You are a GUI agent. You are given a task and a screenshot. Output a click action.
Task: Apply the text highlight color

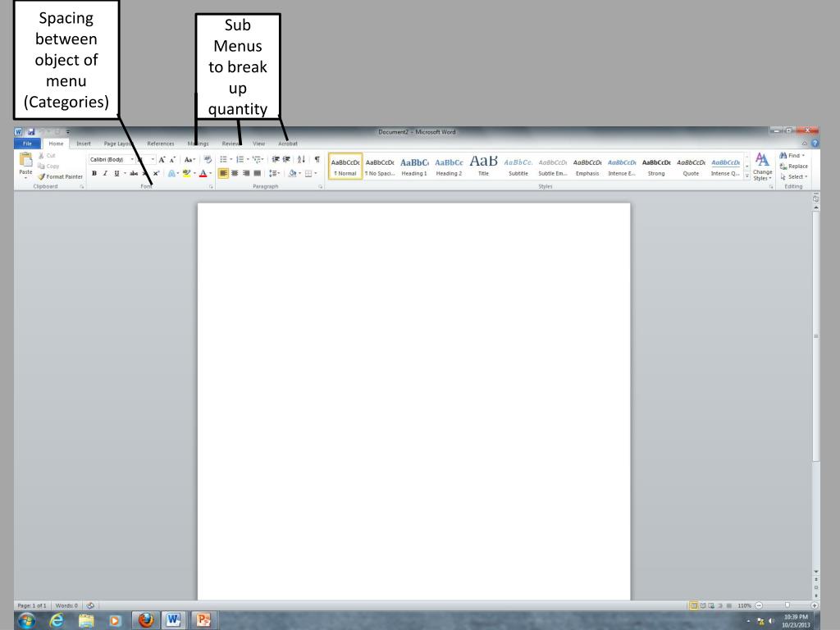pyautogui.click(x=186, y=173)
